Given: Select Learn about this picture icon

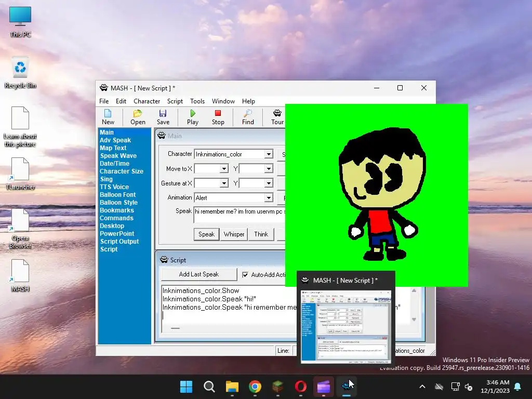Looking at the screenshot, I should 20,127.
